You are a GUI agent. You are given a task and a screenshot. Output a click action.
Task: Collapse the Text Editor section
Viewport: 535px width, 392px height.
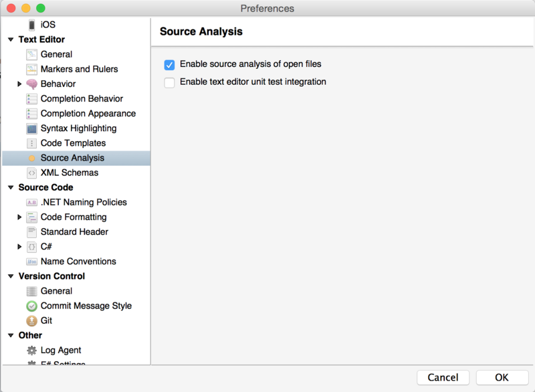point(11,39)
